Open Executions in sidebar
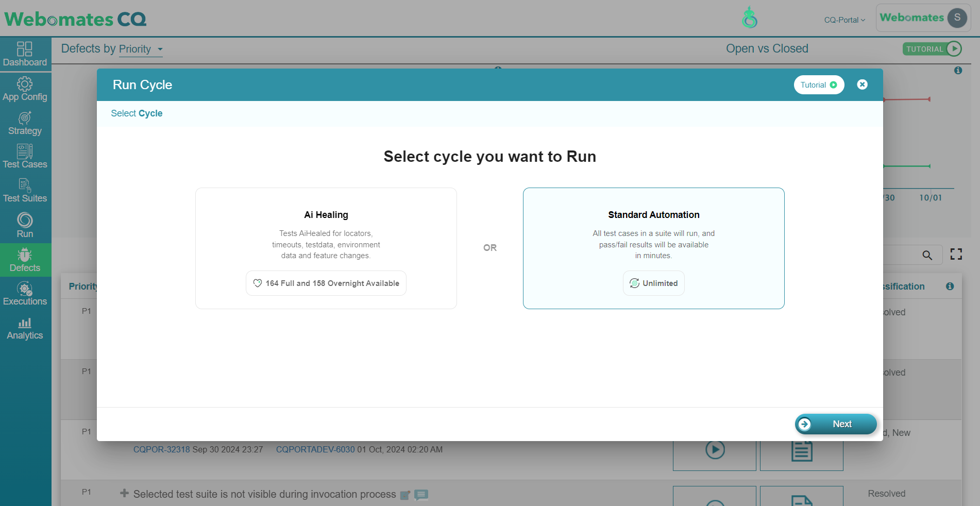 [x=25, y=294]
